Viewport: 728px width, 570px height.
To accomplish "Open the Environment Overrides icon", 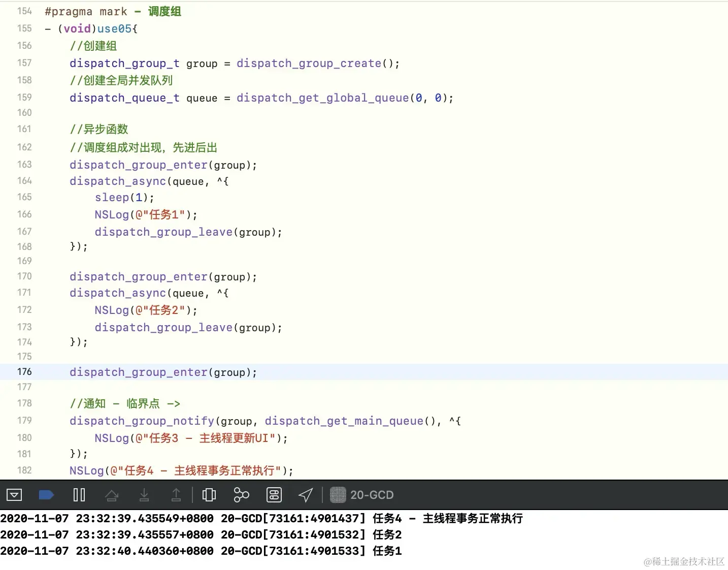I will point(274,495).
